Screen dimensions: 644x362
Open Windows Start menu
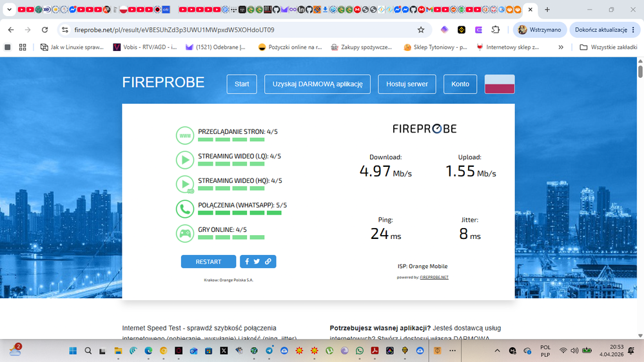73,350
